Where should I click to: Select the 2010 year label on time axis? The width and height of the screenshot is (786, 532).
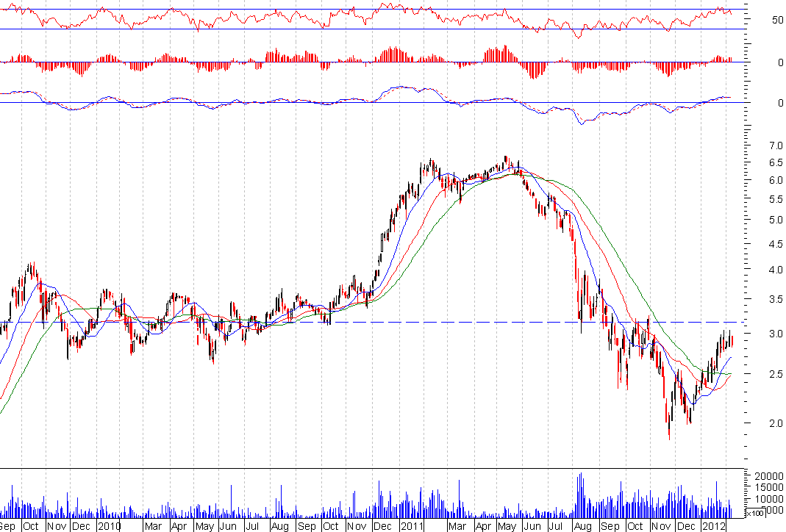109,526
